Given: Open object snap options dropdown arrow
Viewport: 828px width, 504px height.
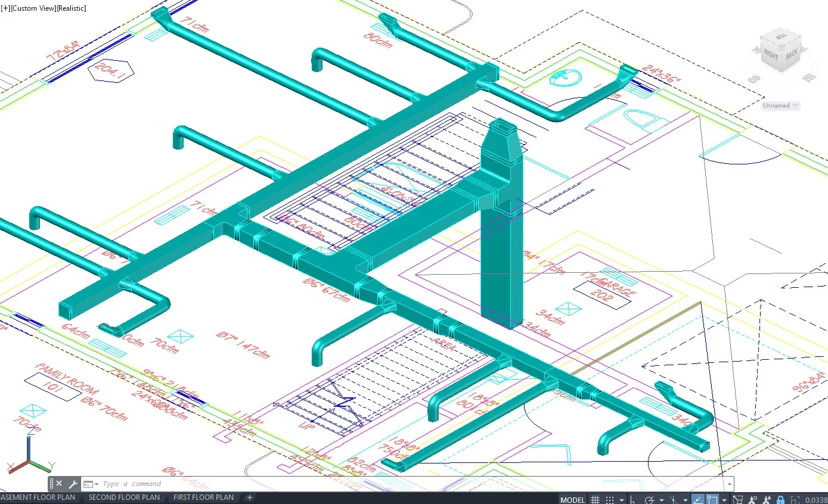Looking at the screenshot, I should click(x=724, y=500).
